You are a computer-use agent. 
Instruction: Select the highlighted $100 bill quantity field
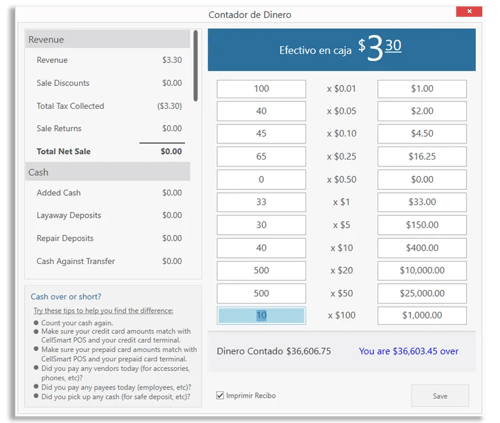click(261, 315)
